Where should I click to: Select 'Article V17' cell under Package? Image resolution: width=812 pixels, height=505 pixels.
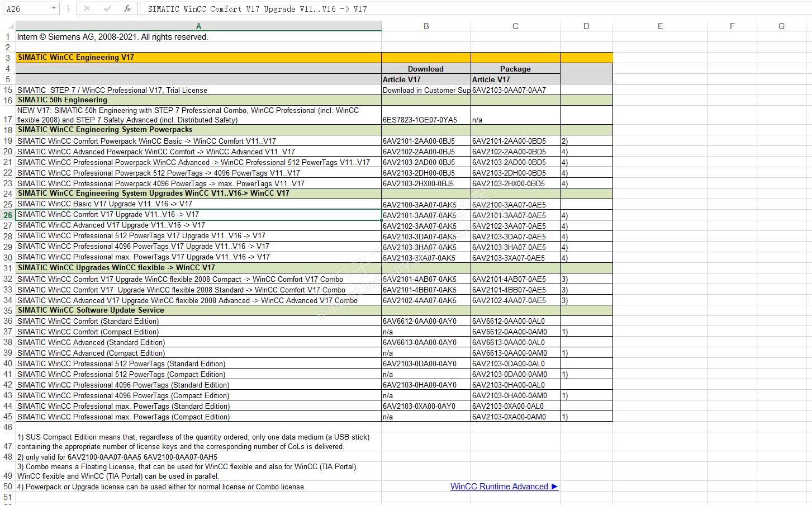pos(515,79)
